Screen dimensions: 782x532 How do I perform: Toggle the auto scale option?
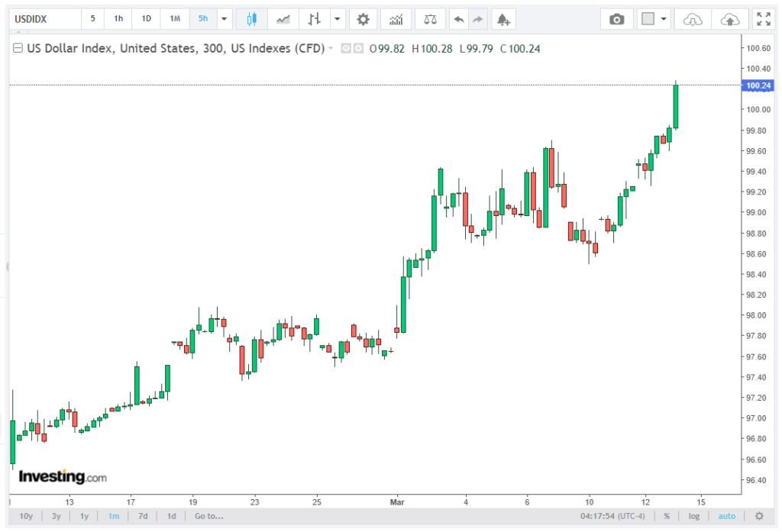726,516
